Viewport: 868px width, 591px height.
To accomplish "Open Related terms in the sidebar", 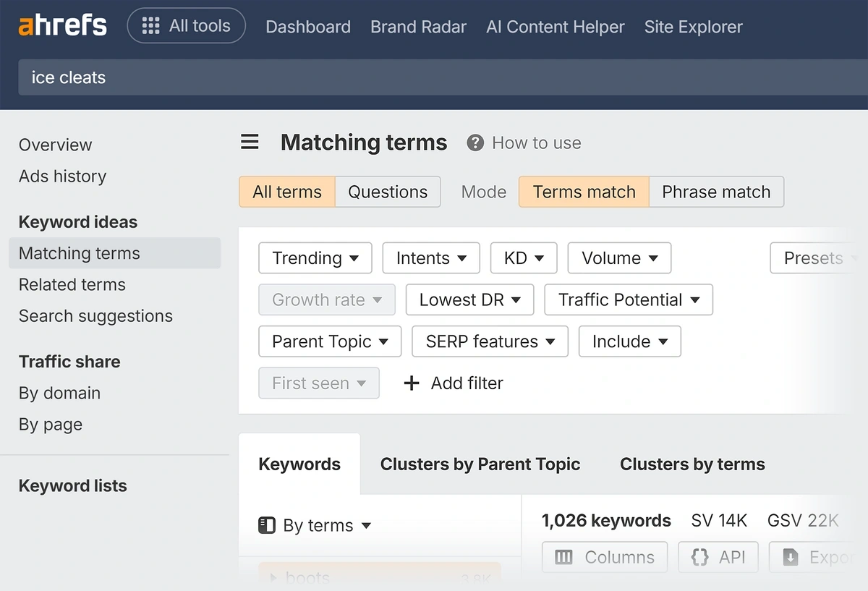I will click(x=72, y=285).
